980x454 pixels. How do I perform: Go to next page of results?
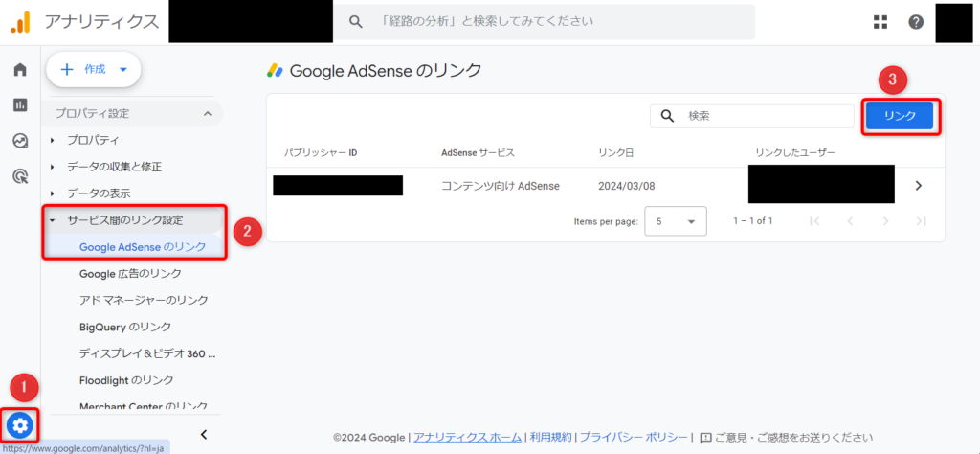884,221
